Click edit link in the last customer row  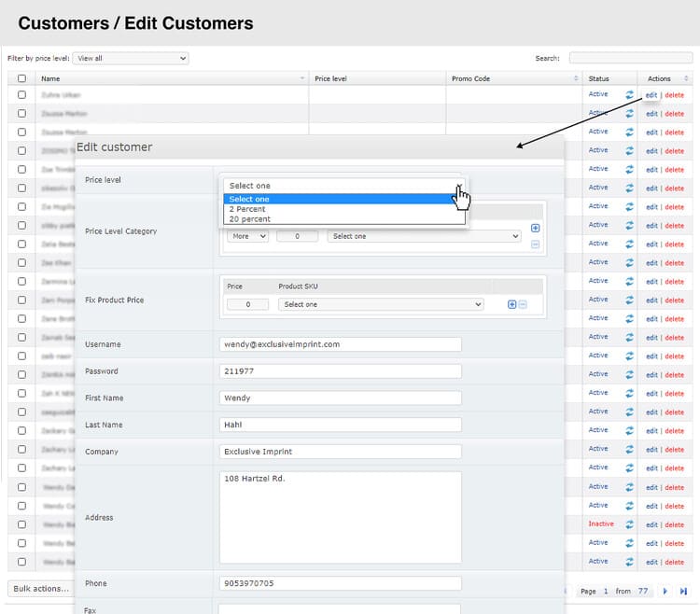click(x=651, y=563)
